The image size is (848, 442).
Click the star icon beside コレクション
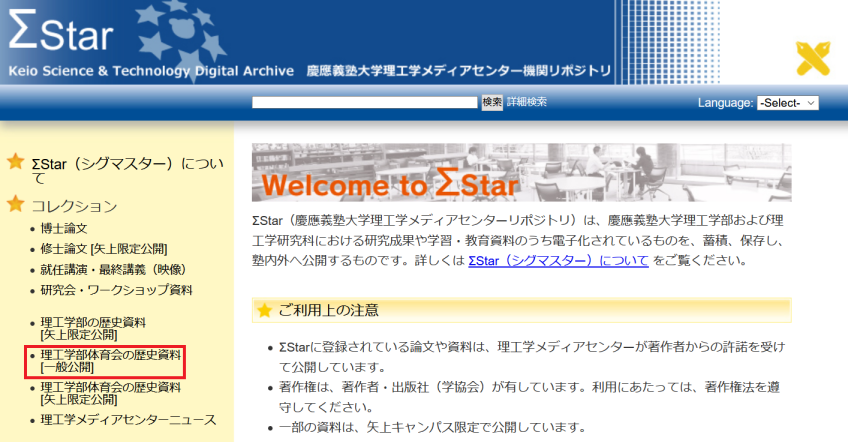[x=16, y=204]
